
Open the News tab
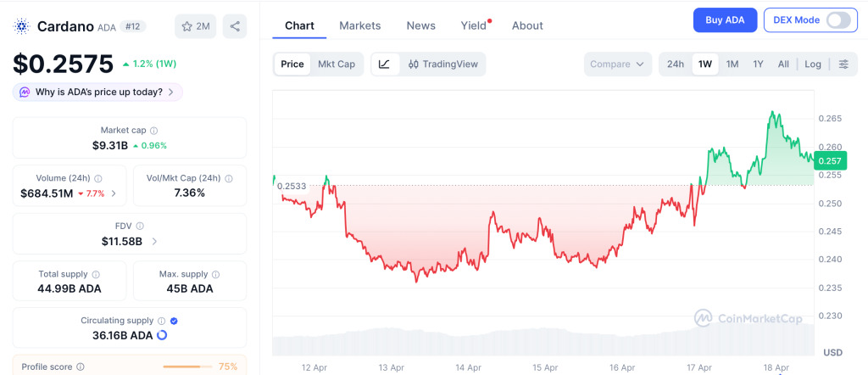click(420, 25)
